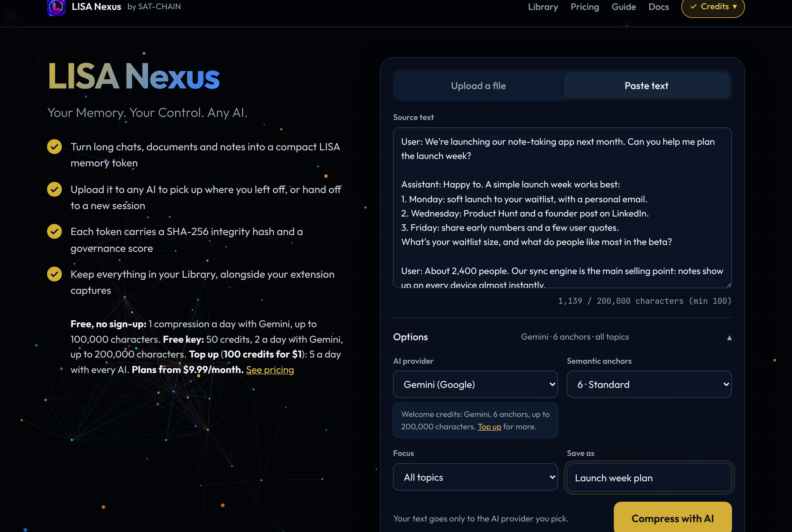Open the Credits dropdown button
The width and height of the screenshot is (792, 532).
pyautogui.click(x=713, y=7)
